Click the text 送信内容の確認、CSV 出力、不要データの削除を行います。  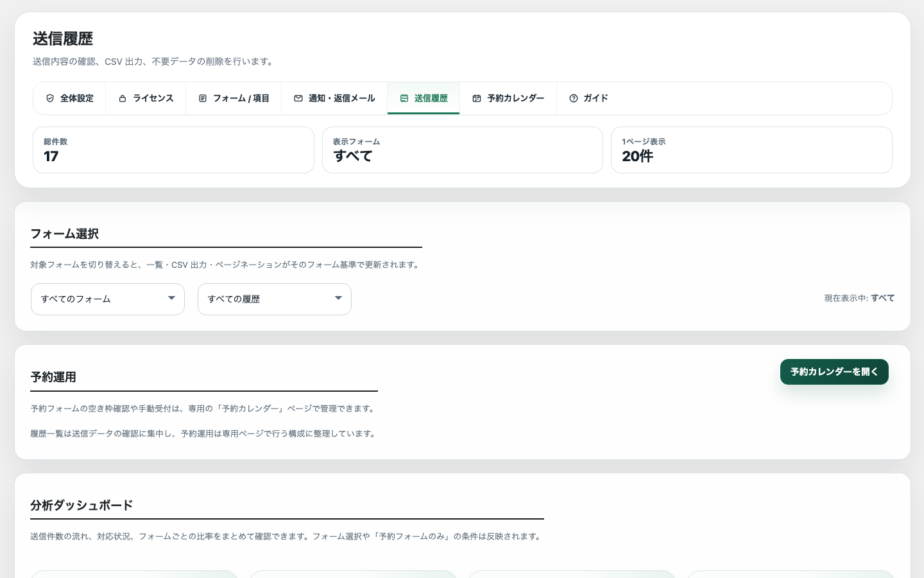tap(155, 62)
